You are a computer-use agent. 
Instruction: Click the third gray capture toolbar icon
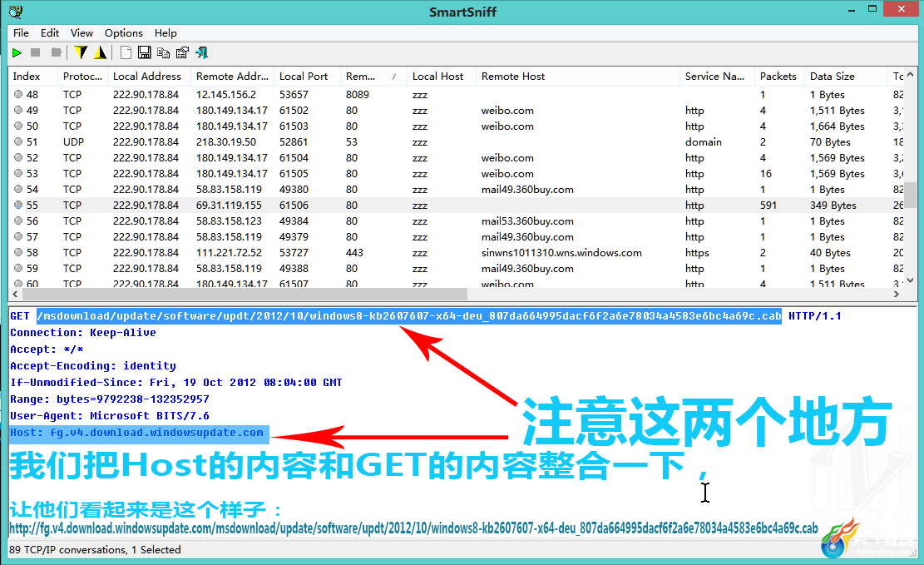click(56, 53)
